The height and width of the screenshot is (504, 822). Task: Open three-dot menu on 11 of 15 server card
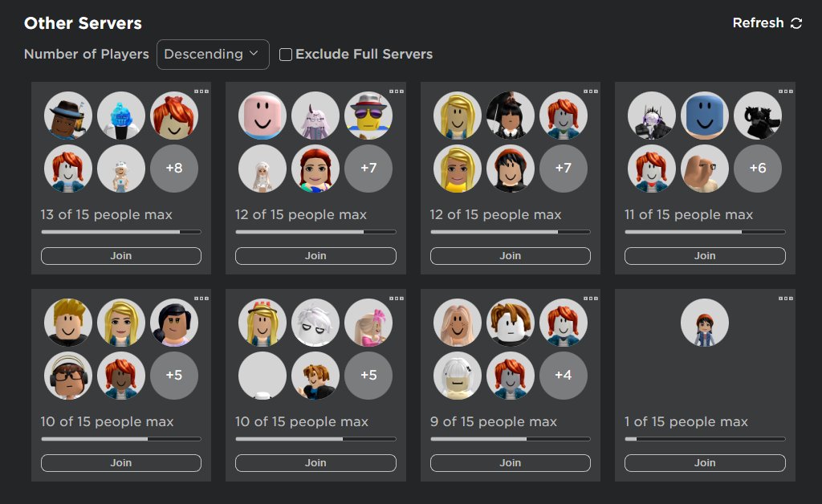click(785, 91)
